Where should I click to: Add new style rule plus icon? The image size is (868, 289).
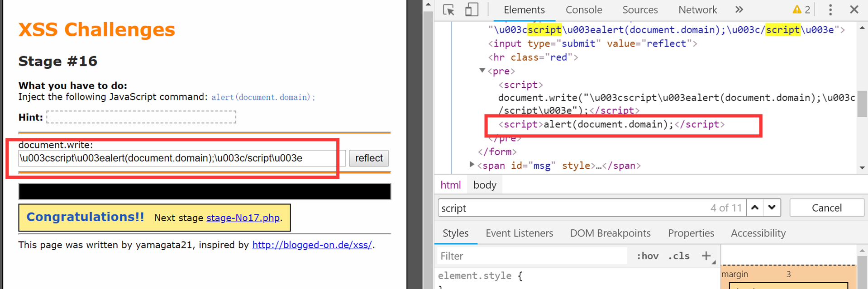pos(706,256)
